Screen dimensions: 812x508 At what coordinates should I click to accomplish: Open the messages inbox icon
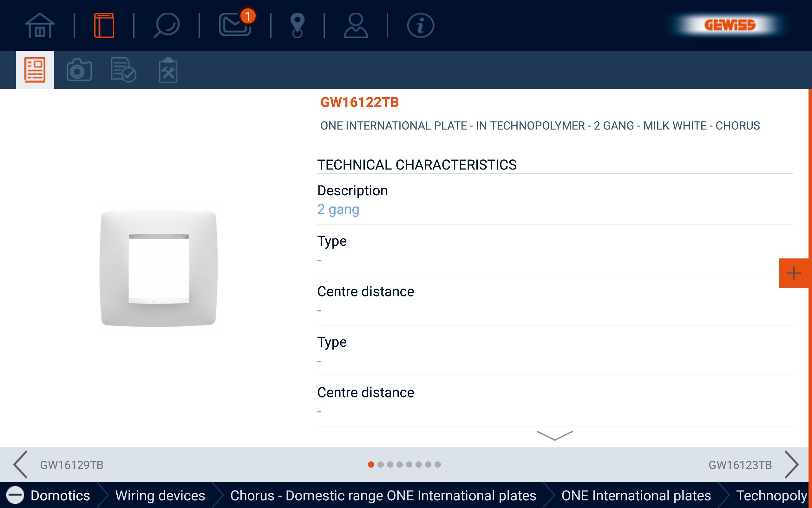click(x=235, y=25)
